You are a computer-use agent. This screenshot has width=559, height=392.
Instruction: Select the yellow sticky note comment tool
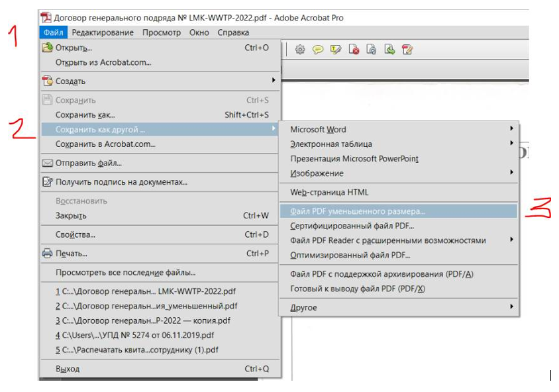(x=318, y=50)
